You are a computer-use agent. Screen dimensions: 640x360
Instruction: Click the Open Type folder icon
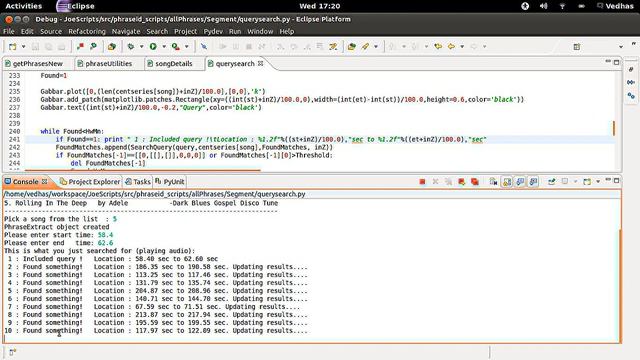coord(351,47)
